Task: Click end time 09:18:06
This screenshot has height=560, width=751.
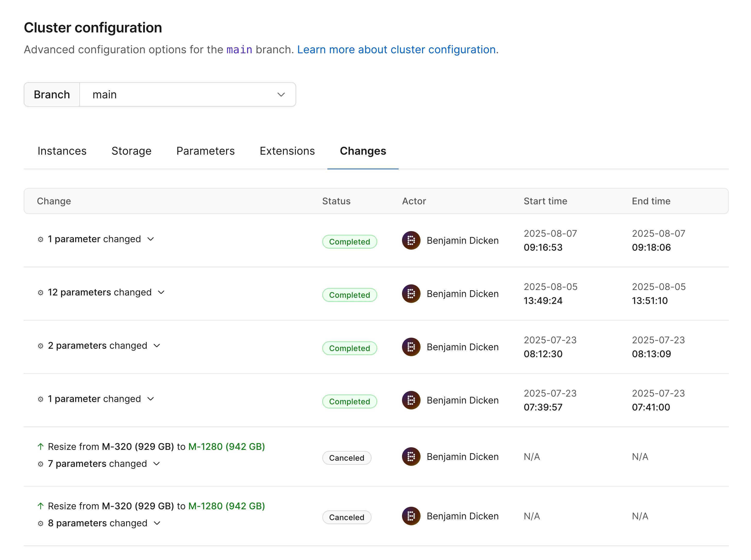Action: [x=651, y=248]
